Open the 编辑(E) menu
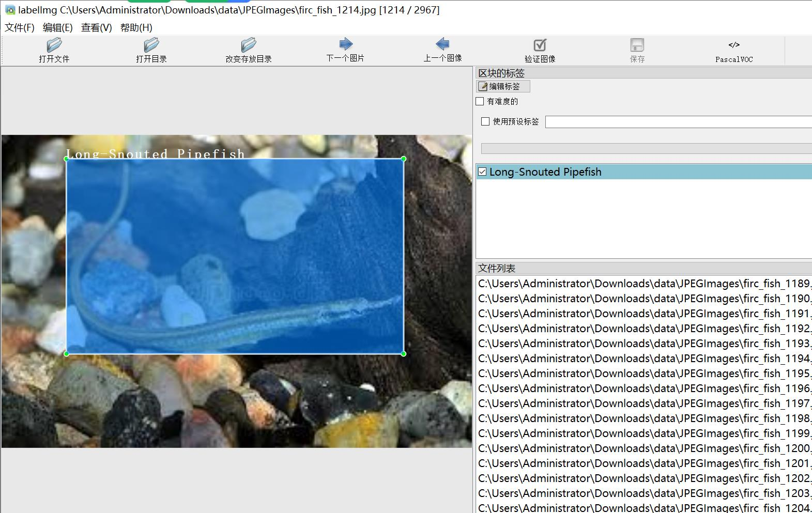Screen dimensions: 812x513 (x=58, y=27)
